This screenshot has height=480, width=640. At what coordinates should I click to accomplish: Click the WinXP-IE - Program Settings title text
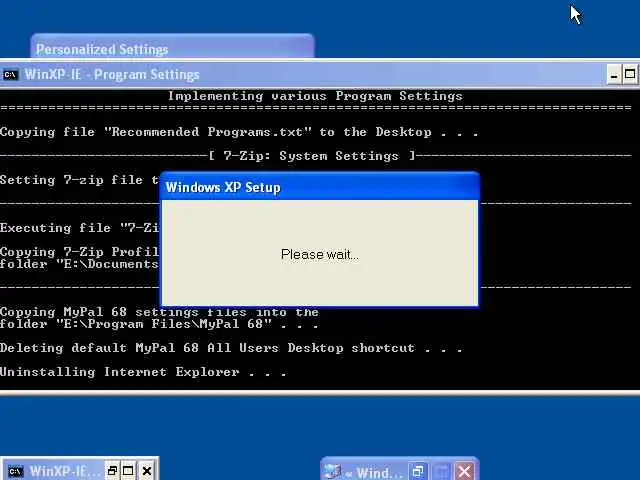tap(112, 75)
